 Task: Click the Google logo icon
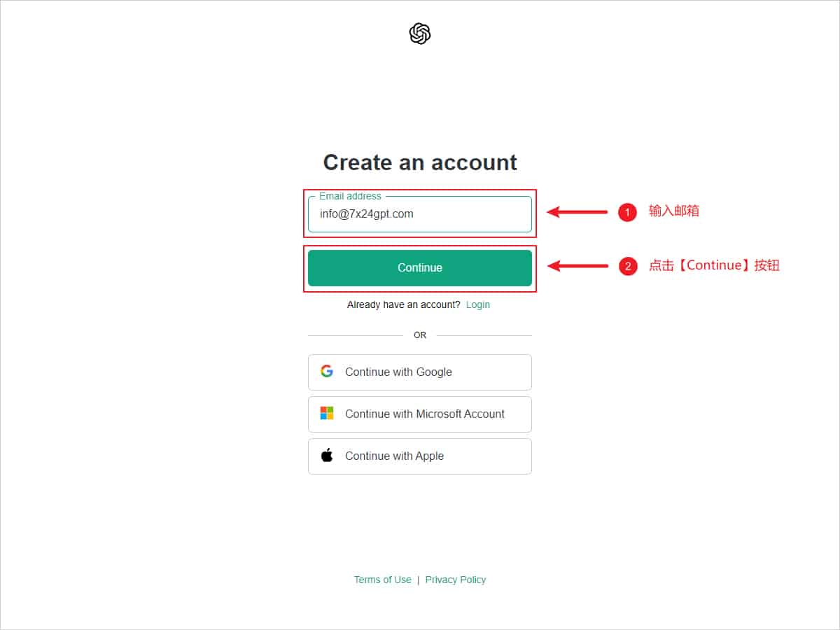(x=327, y=372)
